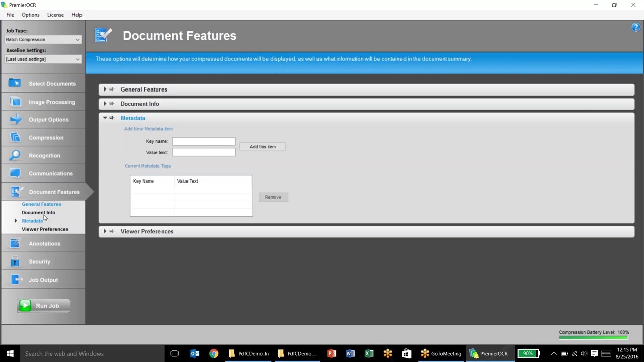This screenshot has height=362, width=644.
Task: Open the Recognition section
Action: 43,156
